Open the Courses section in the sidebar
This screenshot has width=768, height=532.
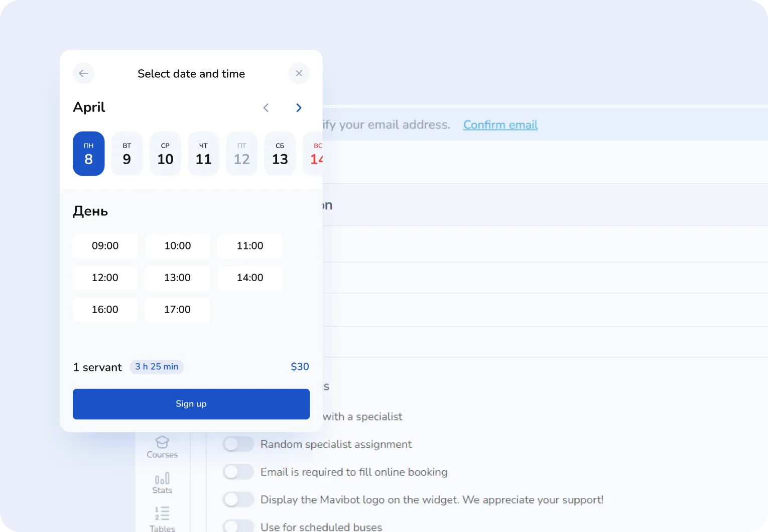162,447
